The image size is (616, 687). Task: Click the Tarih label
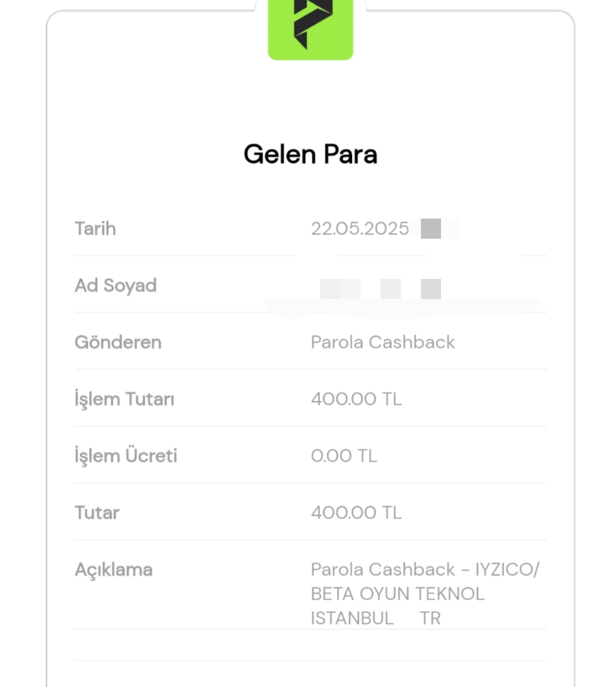pyautogui.click(x=96, y=229)
